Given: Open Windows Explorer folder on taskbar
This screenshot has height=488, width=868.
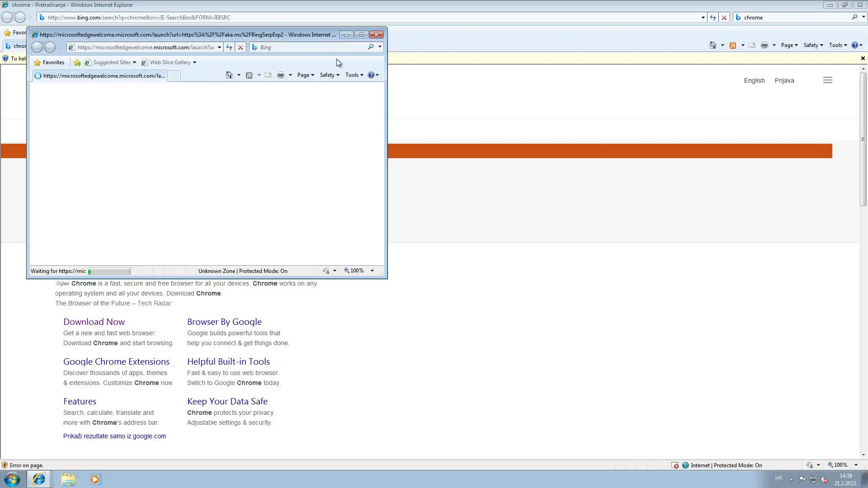Looking at the screenshot, I should click(x=68, y=479).
